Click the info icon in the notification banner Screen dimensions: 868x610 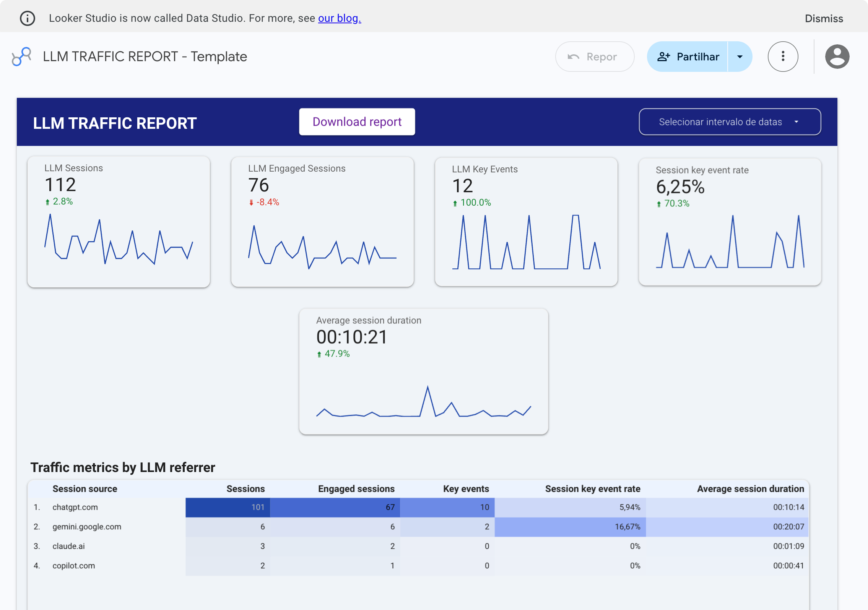pos(27,18)
